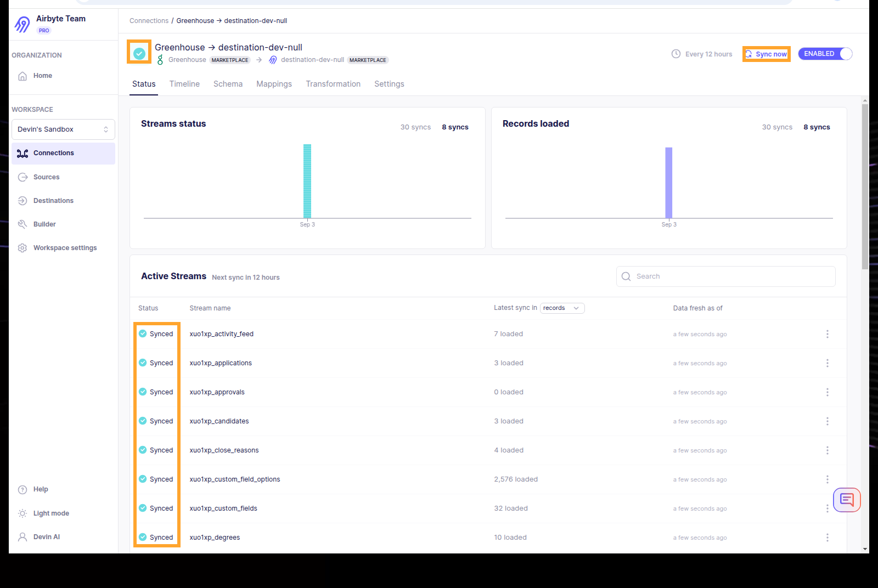Click the Airbyte logo icon
The image size is (878, 588).
22,24
